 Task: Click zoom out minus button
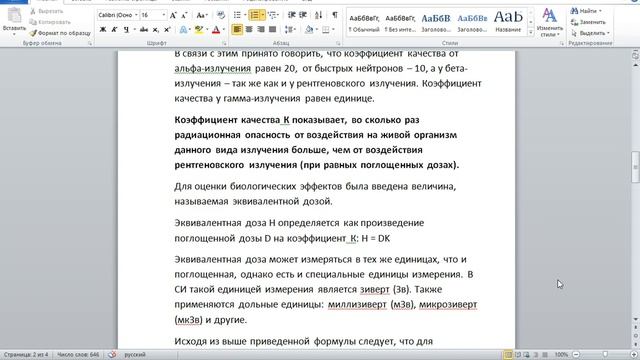click(576, 355)
